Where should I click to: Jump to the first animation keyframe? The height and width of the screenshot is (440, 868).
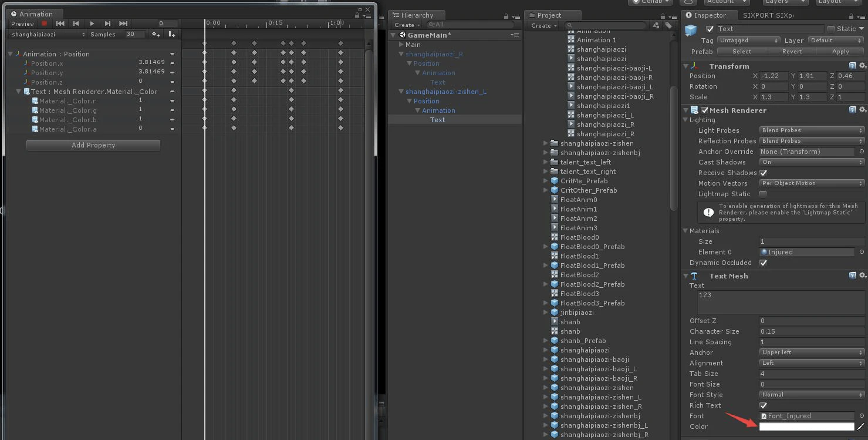pyautogui.click(x=60, y=23)
